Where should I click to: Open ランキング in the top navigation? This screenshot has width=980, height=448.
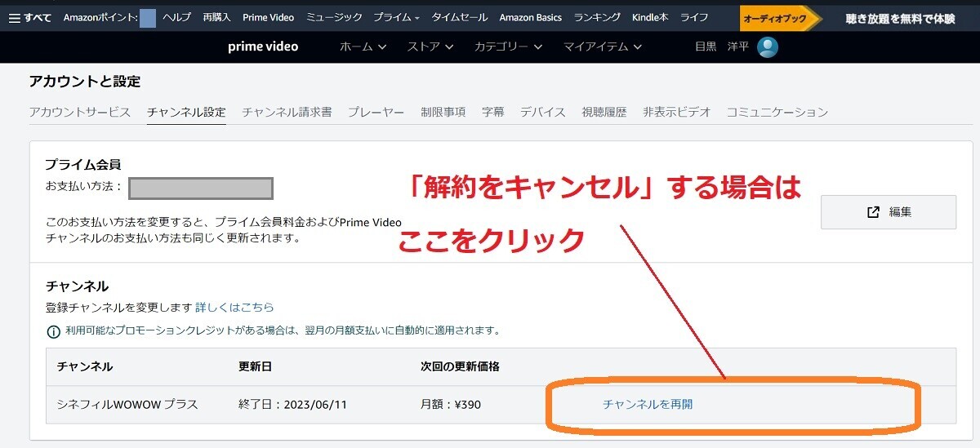[597, 17]
